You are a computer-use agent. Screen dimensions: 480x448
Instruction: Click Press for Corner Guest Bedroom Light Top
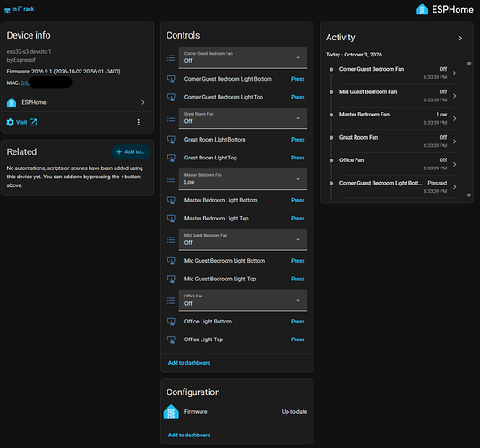(x=298, y=97)
